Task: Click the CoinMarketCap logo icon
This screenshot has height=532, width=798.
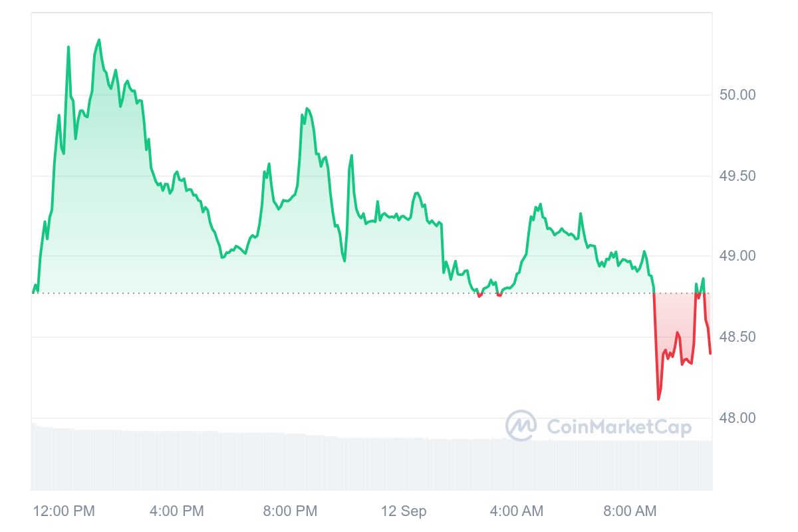Action: click(521, 426)
